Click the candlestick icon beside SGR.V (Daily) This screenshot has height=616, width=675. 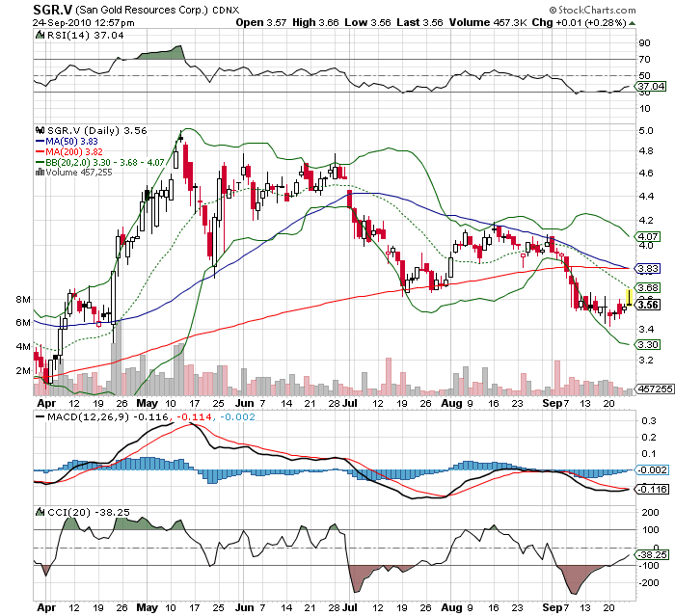pyautogui.click(x=40, y=130)
